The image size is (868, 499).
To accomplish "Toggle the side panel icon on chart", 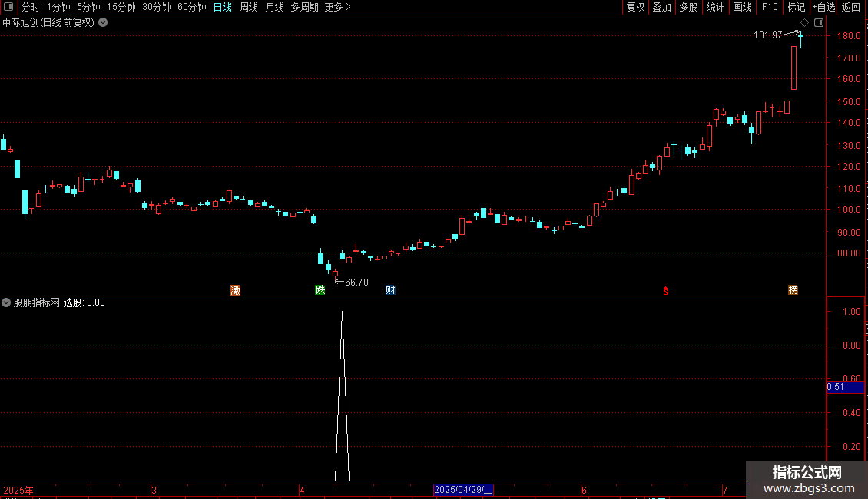I will 819,23.
